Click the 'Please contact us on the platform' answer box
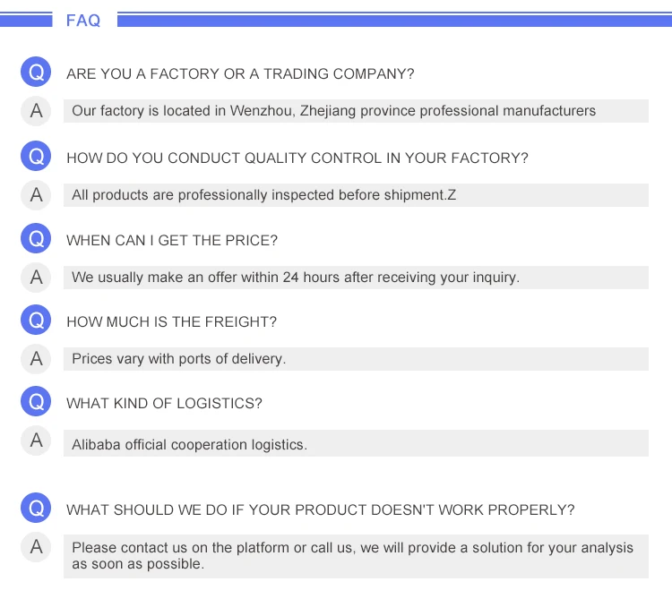The height and width of the screenshot is (616, 672). click(355, 556)
